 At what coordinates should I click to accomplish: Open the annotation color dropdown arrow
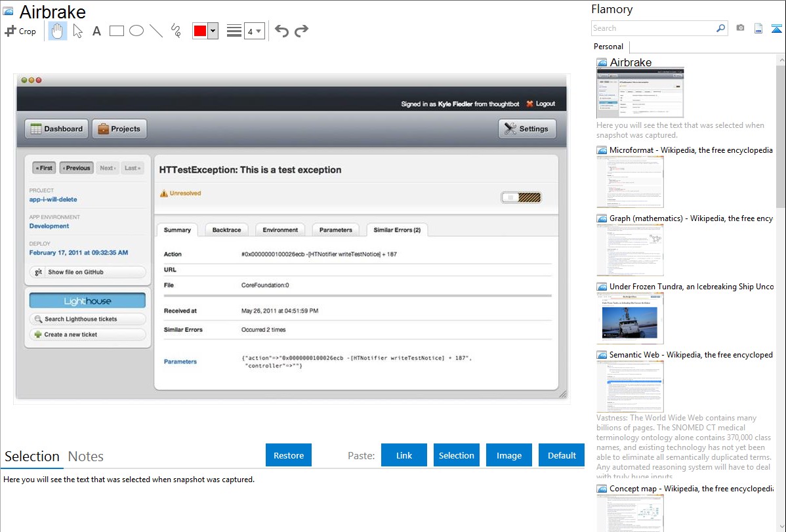pos(213,31)
